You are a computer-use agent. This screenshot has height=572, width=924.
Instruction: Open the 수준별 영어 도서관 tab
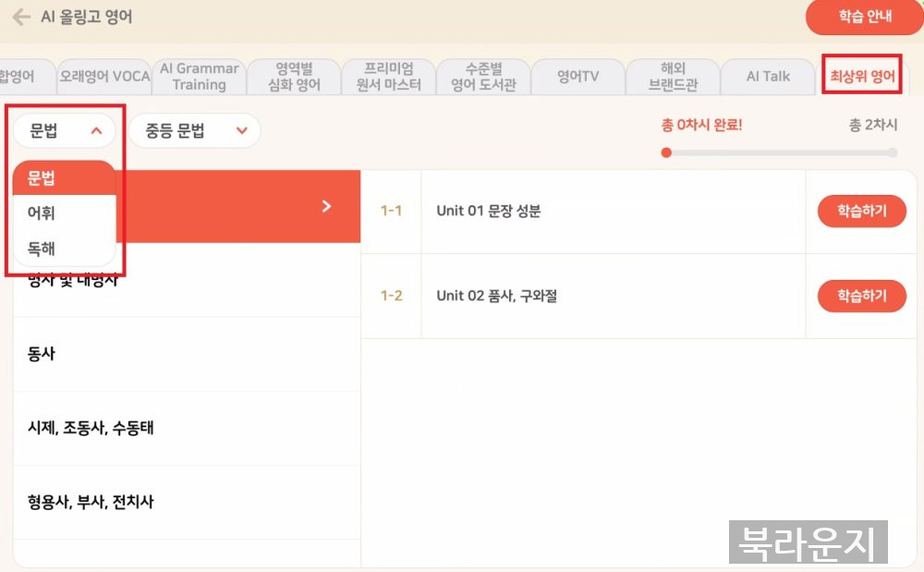click(483, 77)
